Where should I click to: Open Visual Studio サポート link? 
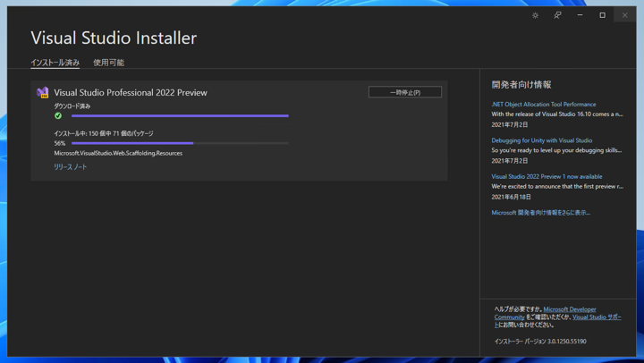point(597,317)
